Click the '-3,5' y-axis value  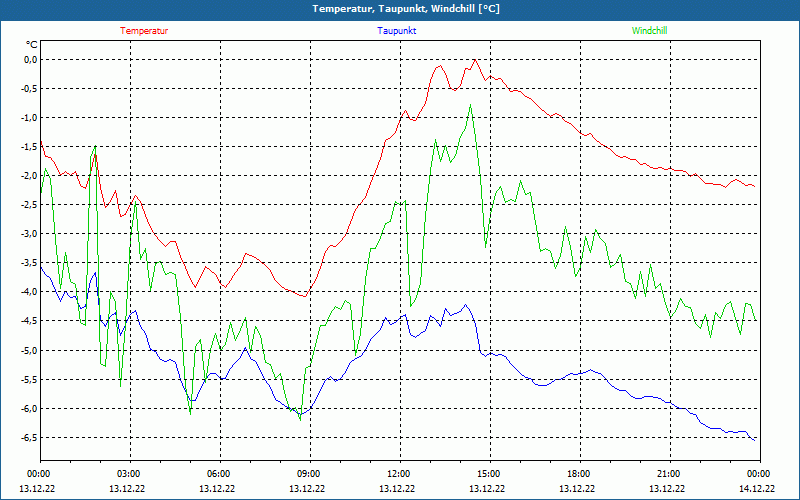click(30, 263)
